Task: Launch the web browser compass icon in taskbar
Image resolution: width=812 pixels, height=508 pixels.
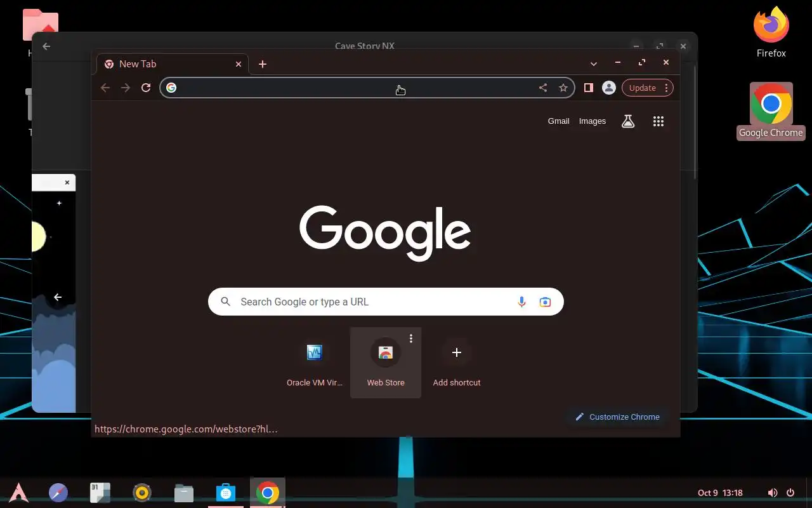Action: (58, 493)
